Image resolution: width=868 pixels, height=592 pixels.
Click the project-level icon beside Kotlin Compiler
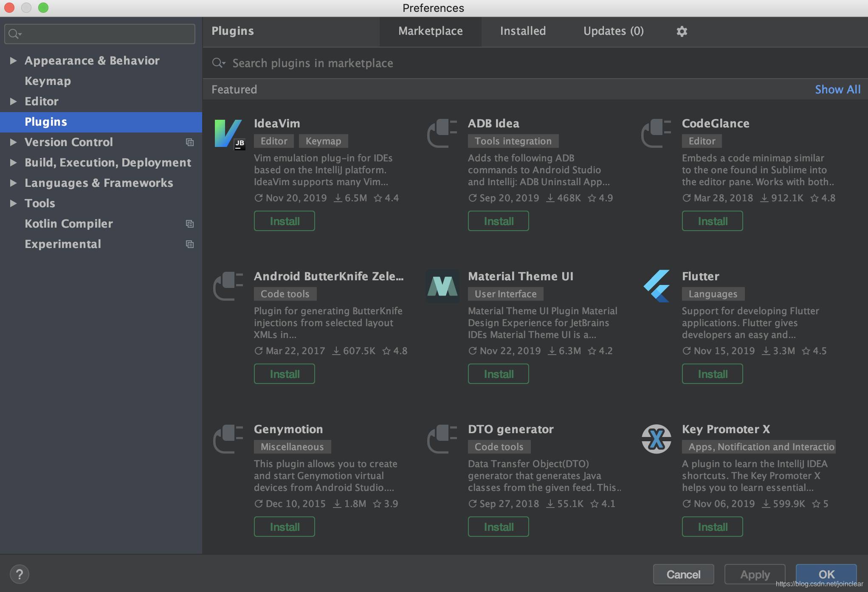point(190,224)
